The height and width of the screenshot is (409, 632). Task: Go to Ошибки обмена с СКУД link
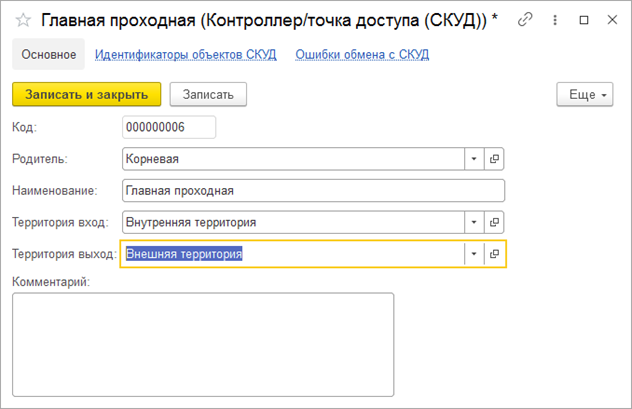click(x=362, y=54)
